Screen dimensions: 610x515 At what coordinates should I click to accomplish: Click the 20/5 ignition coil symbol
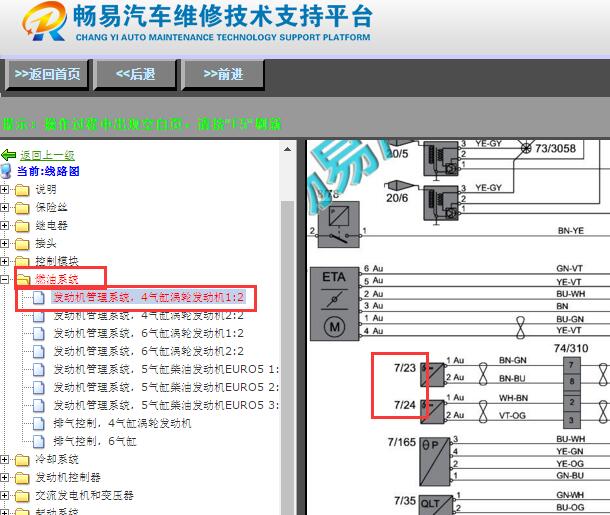pyautogui.click(x=441, y=159)
